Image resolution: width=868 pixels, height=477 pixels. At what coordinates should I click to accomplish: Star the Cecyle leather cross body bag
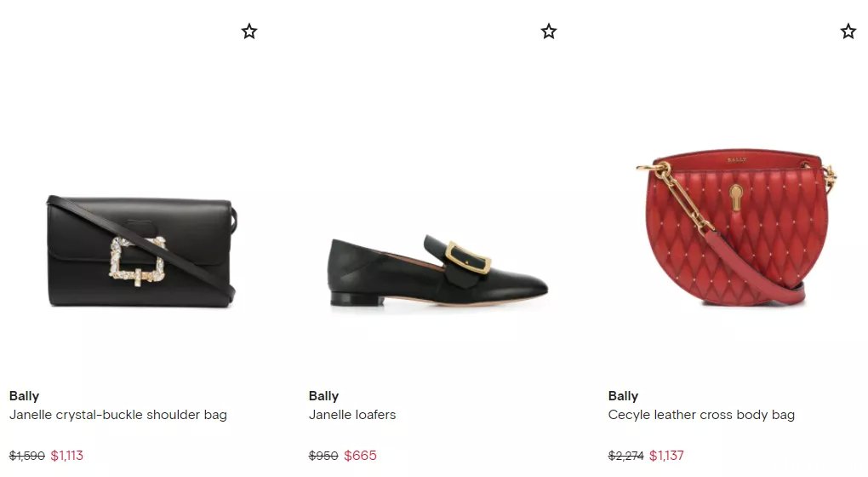coord(848,31)
